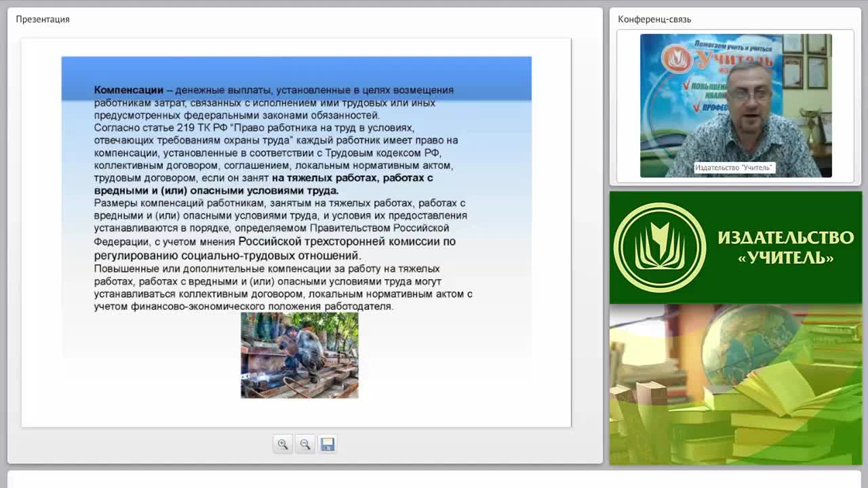Click the speaker's webcam video feed

click(736, 106)
